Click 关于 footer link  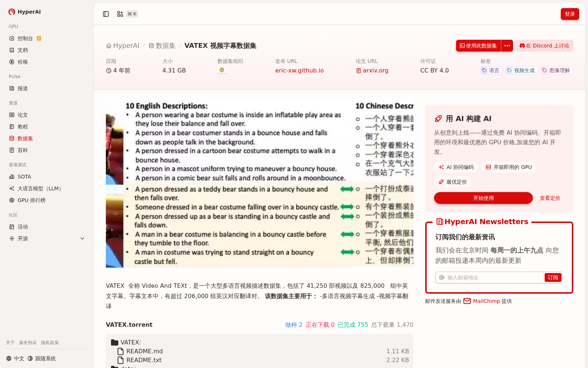pyautogui.click(x=10, y=343)
